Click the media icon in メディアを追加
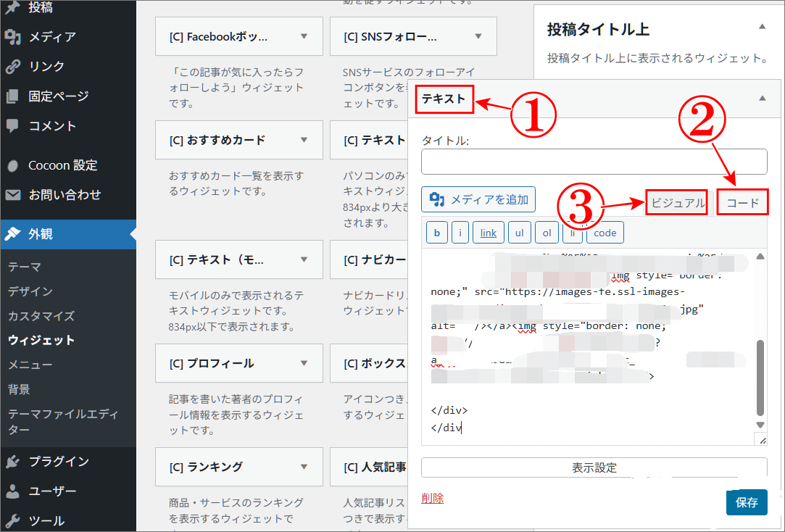The image size is (785, 532). point(436,199)
